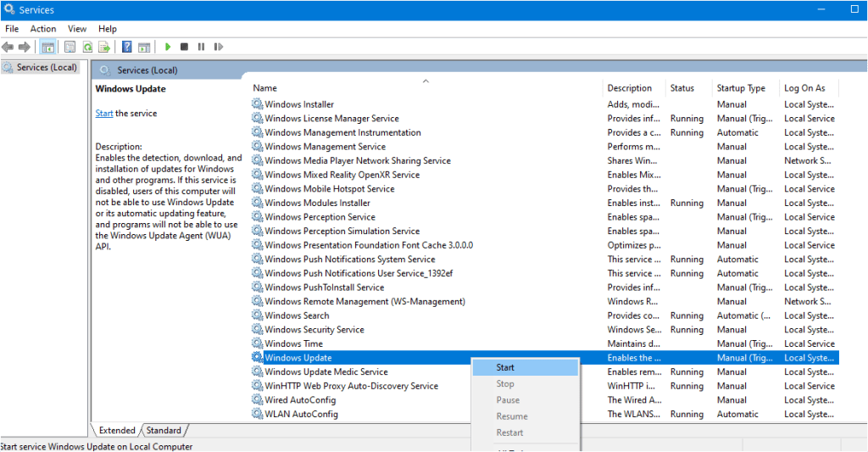Click the Export List toolbar icon
868x452 pixels.
[x=104, y=47]
